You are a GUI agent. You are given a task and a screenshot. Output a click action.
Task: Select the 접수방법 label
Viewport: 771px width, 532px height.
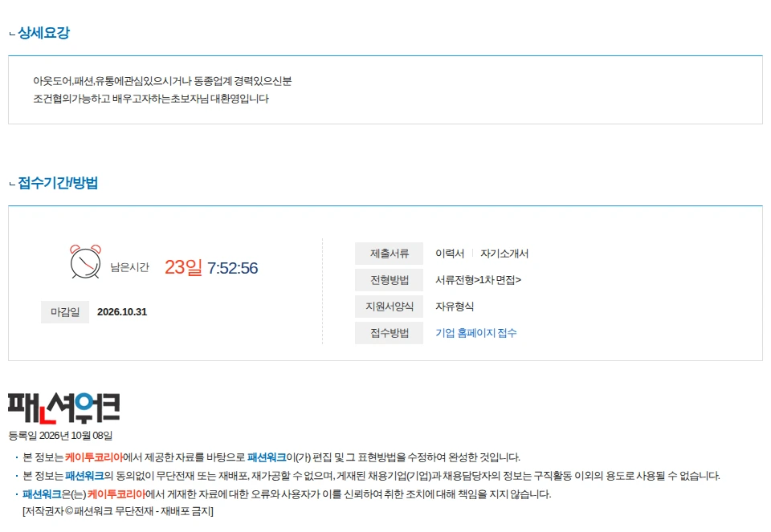389,333
